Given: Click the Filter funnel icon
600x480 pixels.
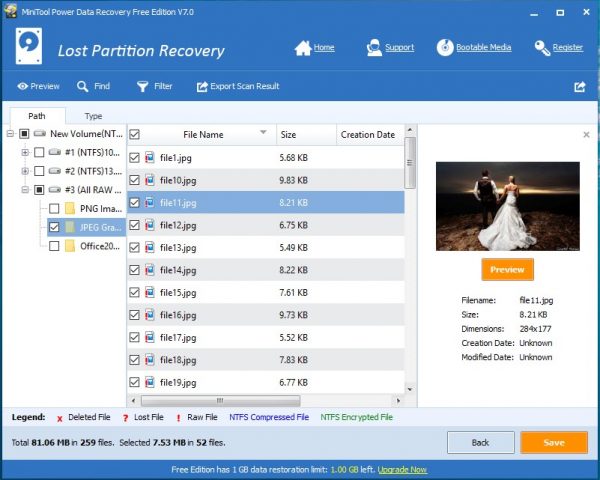Looking at the screenshot, I should pyautogui.click(x=142, y=87).
